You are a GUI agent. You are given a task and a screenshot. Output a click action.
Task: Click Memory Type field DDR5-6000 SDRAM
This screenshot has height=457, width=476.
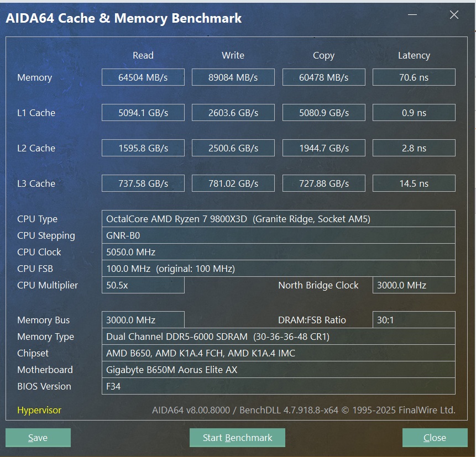pyautogui.click(x=279, y=336)
